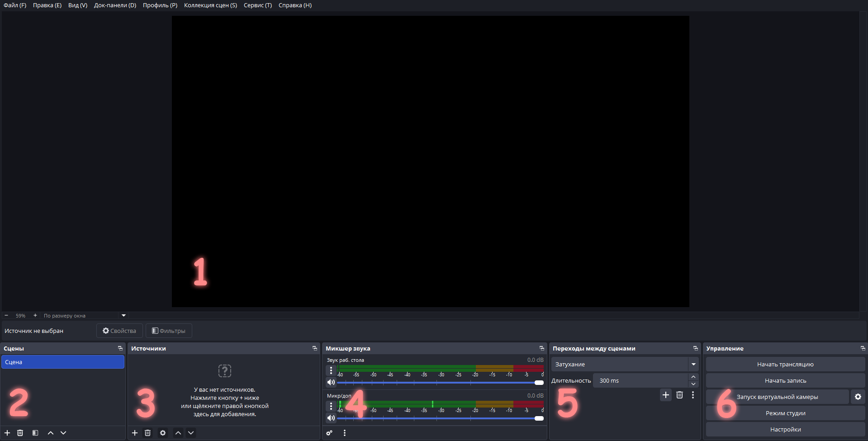Open scene filters icon in Сцены panel
This screenshot has height=441, width=868.
[x=35, y=433]
